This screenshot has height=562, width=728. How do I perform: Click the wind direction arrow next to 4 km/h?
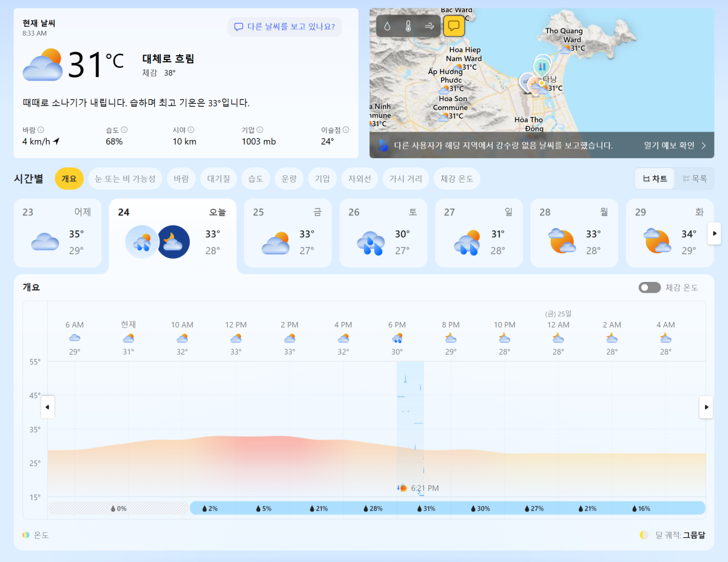[x=56, y=141]
